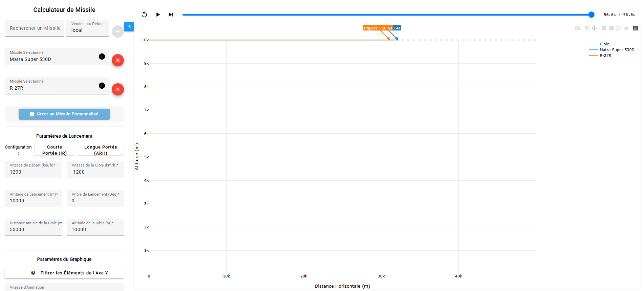Screen dimensions: 644x291
Task: Click the '56.6s / 56.6s' time readout
Action: click(619, 15)
